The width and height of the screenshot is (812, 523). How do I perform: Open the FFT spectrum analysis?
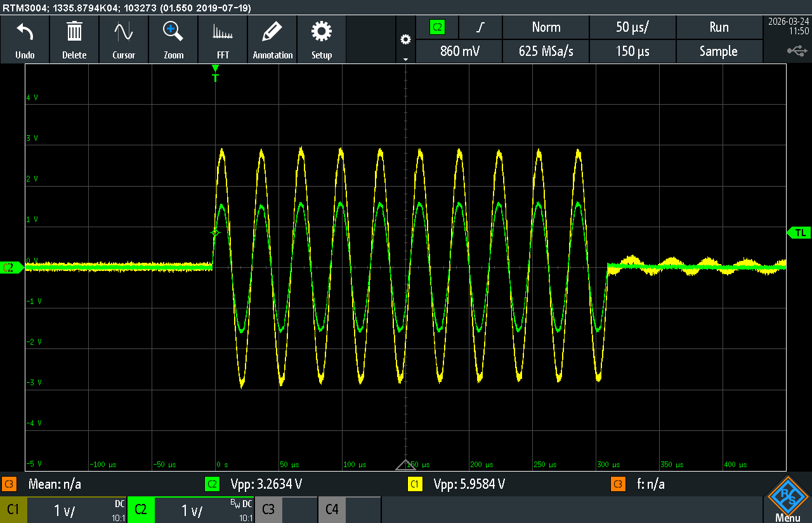223,32
